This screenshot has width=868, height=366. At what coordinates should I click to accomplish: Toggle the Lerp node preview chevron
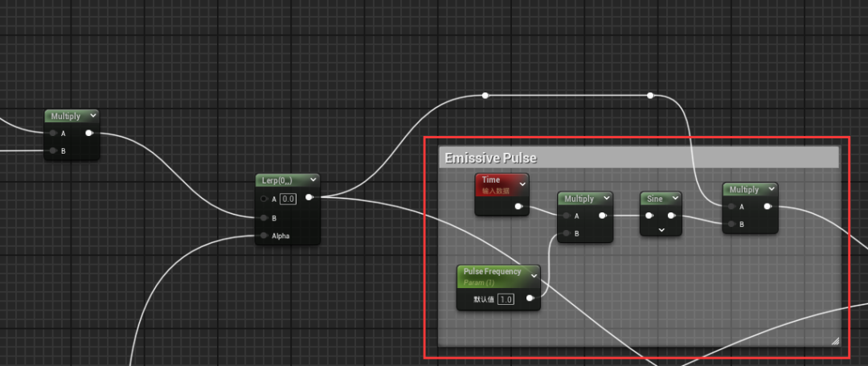314,180
